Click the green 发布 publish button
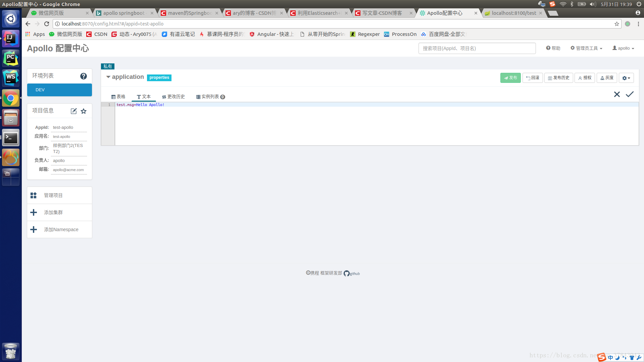The height and width of the screenshot is (362, 644). point(510,78)
